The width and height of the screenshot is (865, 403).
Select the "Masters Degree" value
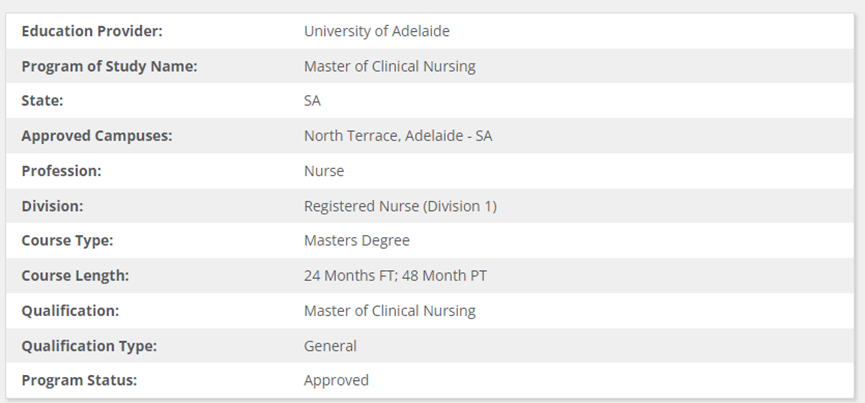(357, 241)
